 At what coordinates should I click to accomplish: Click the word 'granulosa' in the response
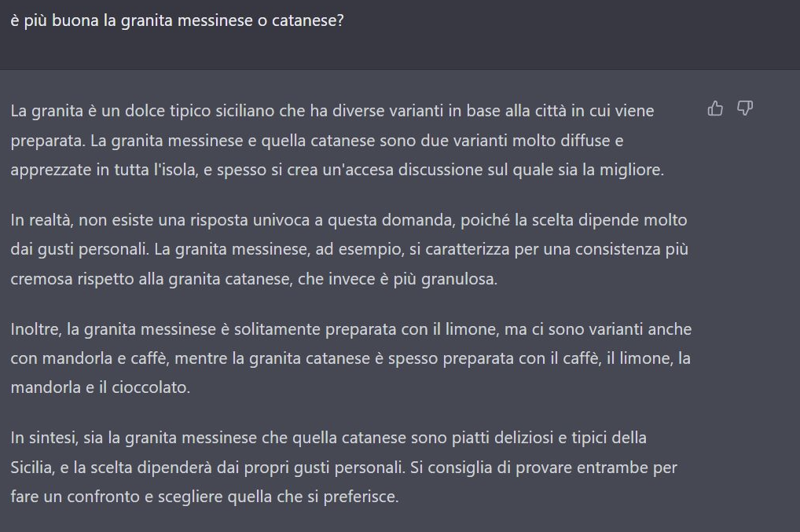[457, 279]
